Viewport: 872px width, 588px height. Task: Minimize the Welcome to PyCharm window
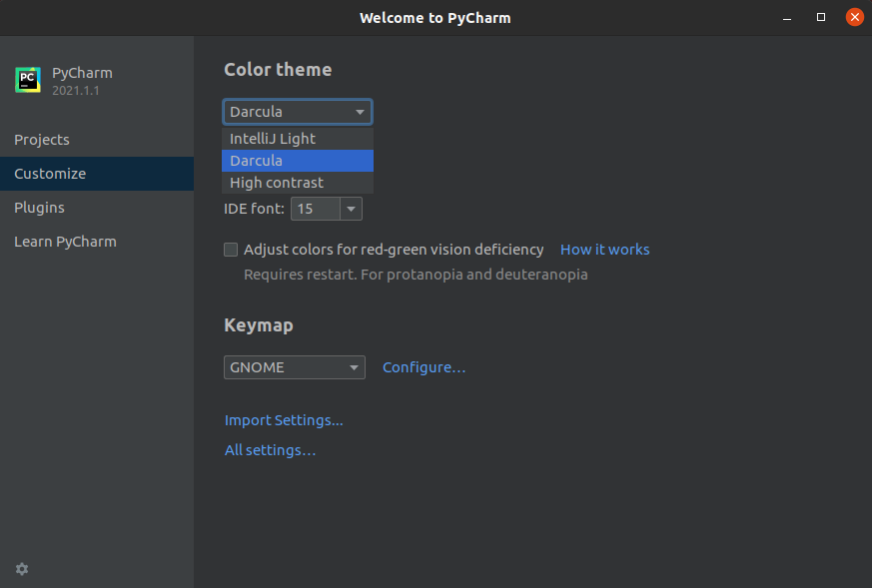click(787, 18)
